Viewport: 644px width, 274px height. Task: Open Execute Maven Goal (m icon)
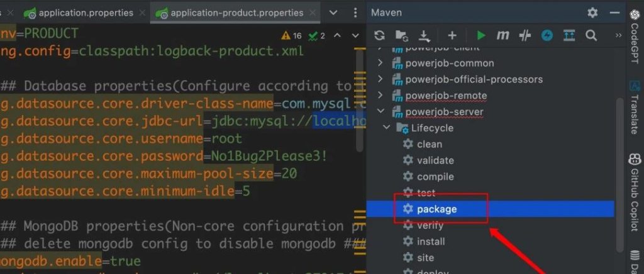point(502,36)
